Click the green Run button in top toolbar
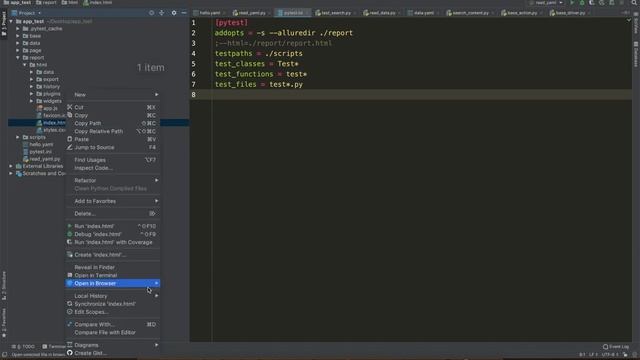The width and height of the screenshot is (640, 360). point(572,3)
